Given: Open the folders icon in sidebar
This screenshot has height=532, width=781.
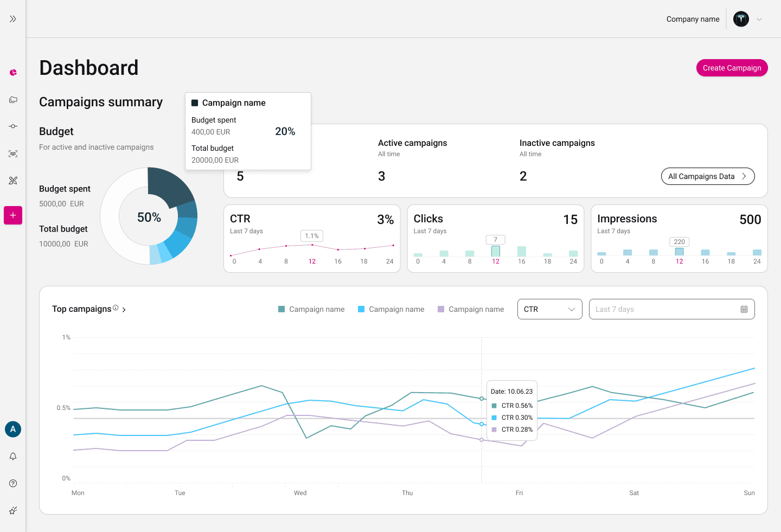Looking at the screenshot, I should (x=13, y=100).
